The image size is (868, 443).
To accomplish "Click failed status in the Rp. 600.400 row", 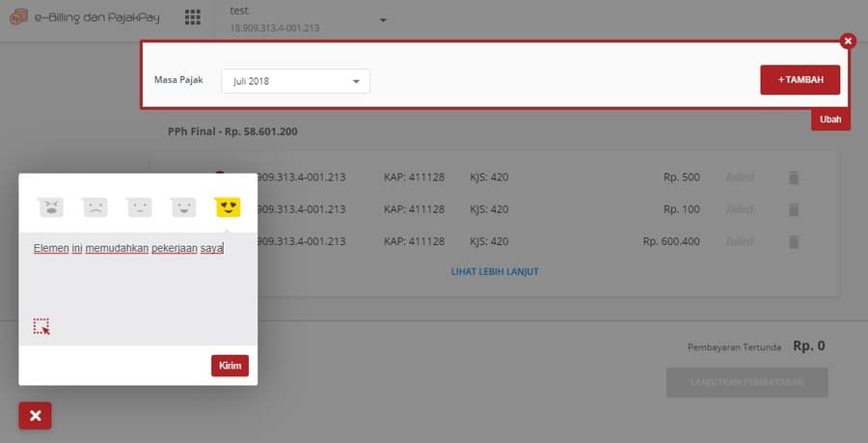I will coord(740,241).
